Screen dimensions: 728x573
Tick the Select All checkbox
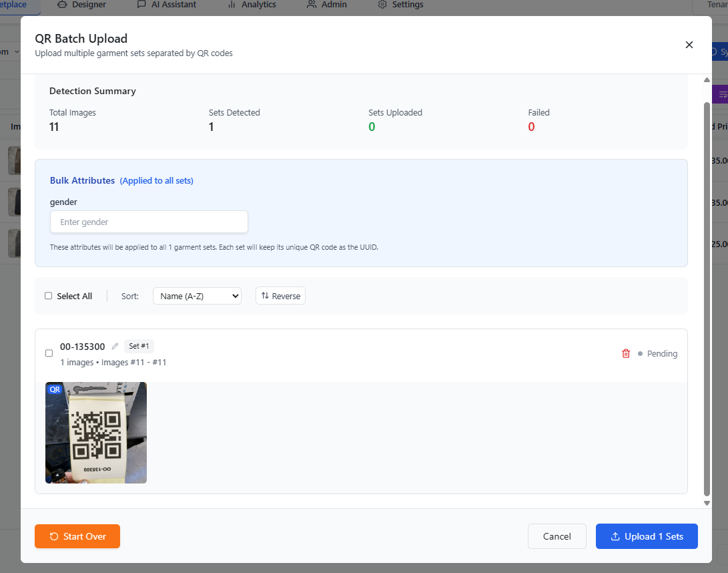tap(48, 296)
